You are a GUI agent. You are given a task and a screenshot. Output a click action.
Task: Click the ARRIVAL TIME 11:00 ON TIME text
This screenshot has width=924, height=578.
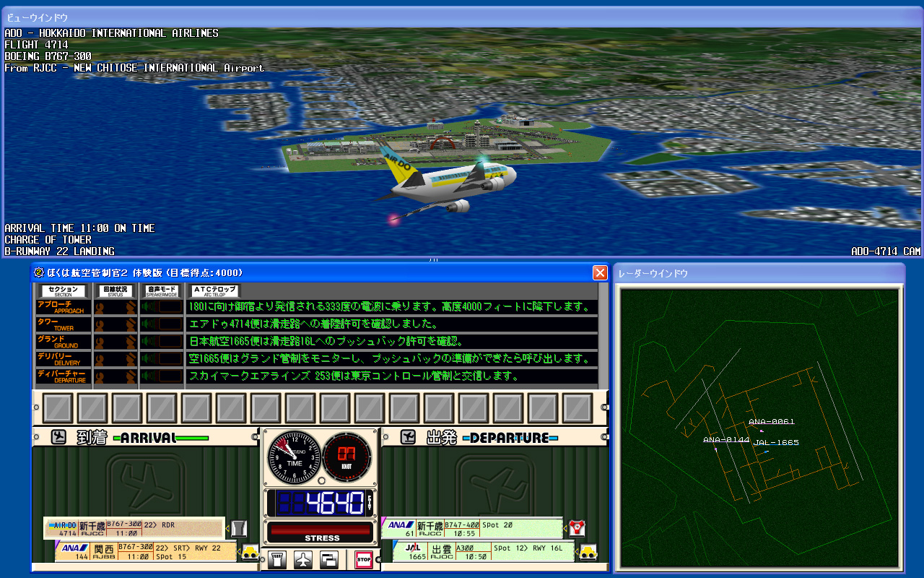point(79,228)
